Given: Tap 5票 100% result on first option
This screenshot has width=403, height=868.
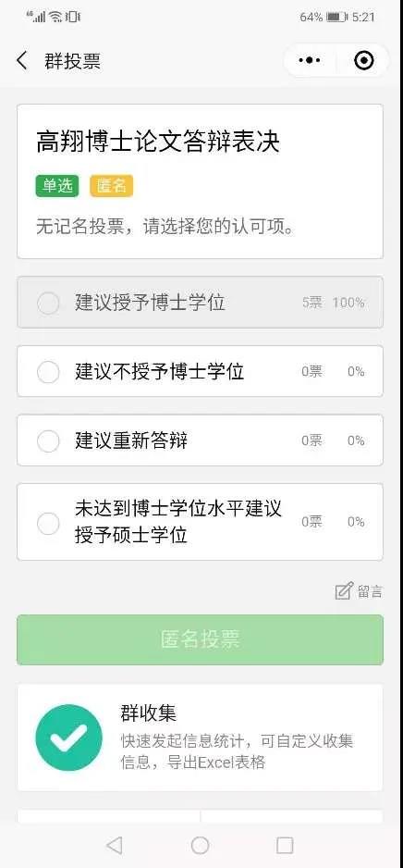Looking at the screenshot, I should pos(334,303).
